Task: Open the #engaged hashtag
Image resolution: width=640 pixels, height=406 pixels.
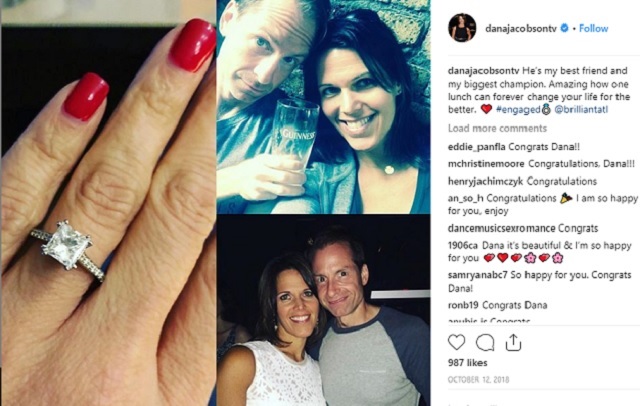Action: coord(518,109)
